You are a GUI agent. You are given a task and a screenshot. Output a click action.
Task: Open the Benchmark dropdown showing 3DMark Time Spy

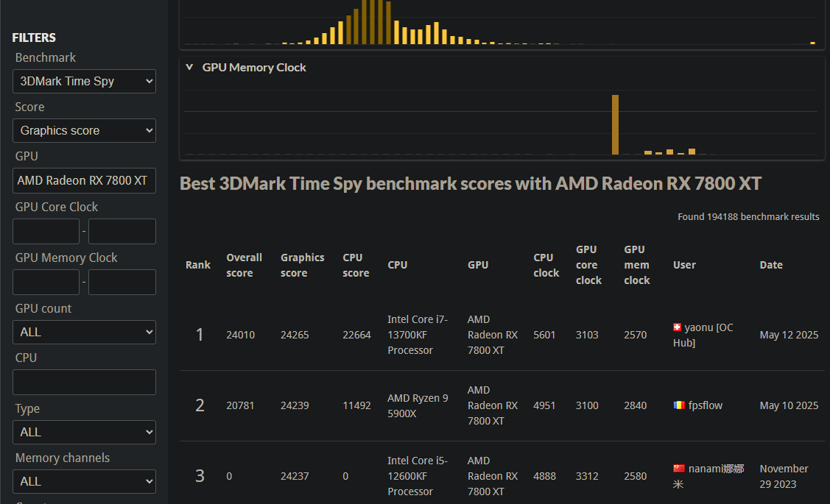pyautogui.click(x=84, y=81)
